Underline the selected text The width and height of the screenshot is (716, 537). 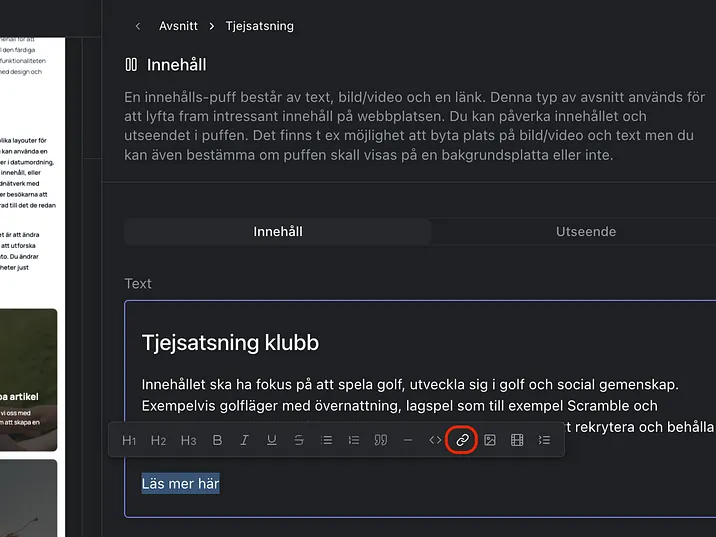coord(271,440)
